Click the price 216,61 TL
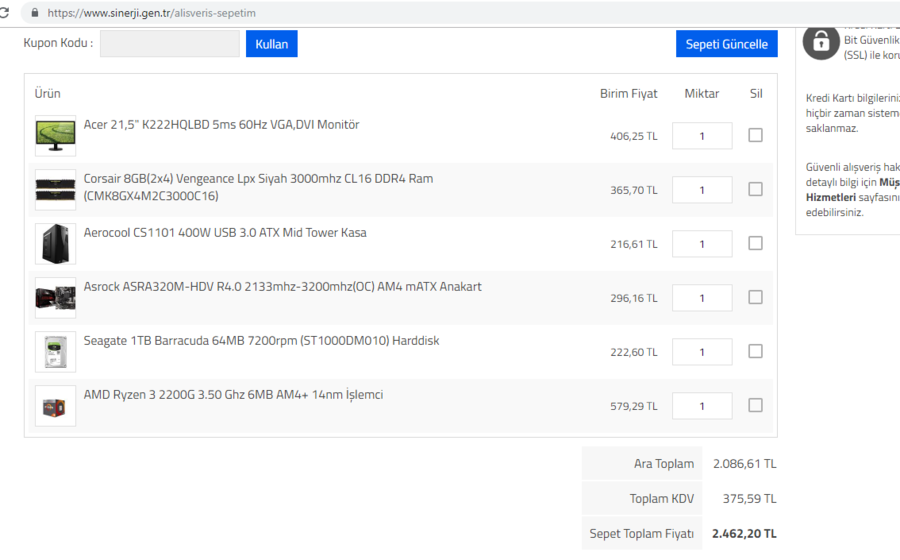 pyautogui.click(x=634, y=244)
